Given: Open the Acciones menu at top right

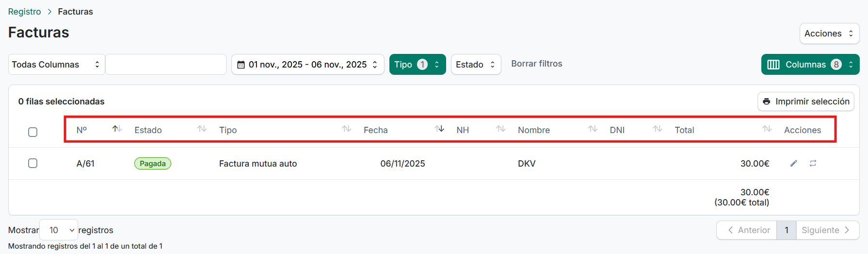Looking at the screenshot, I should pos(829,34).
